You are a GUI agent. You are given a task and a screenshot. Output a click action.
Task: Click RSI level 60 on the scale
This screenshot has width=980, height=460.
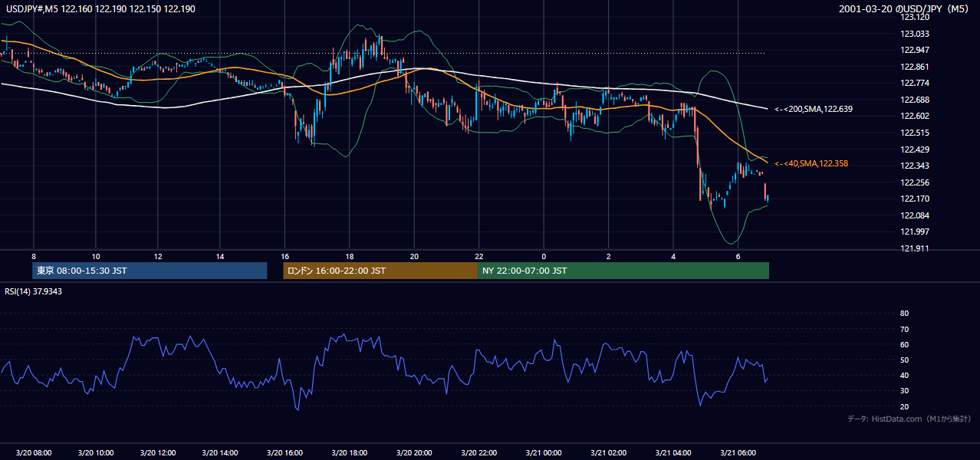(904, 344)
